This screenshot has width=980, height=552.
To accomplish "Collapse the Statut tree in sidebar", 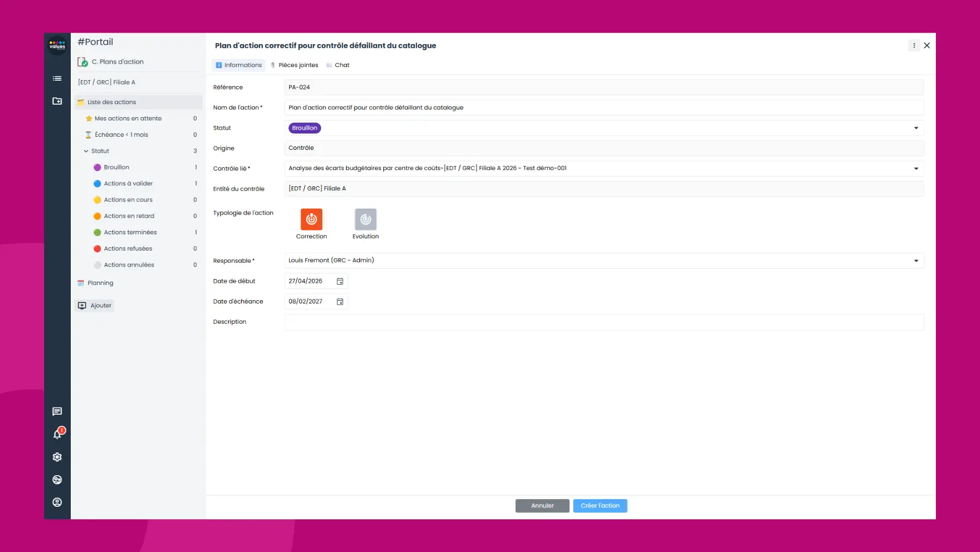I will pyautogui.click(x=86, y=151).
